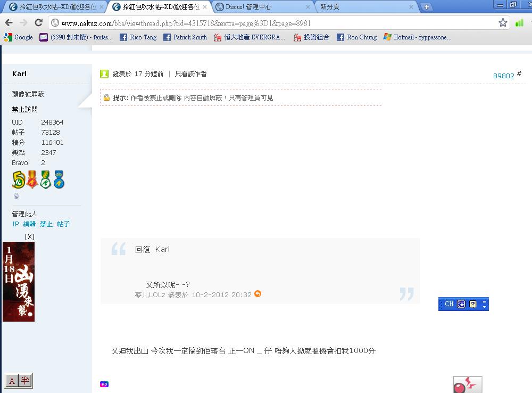The width and height of the screenshot is (532, 393).
Task: Open new tab with plus button
Action: coord(427,7)
